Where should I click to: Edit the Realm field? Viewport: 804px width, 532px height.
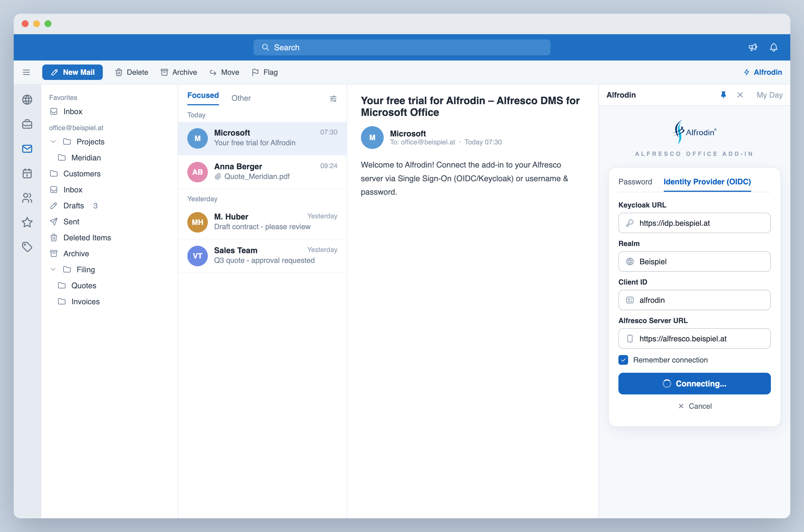694,262
